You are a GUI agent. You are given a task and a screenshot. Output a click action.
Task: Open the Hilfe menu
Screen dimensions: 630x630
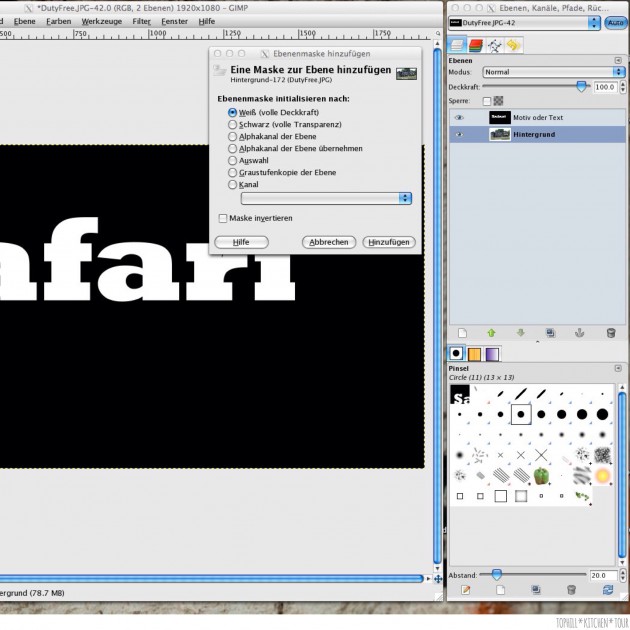tap(207, 21)
